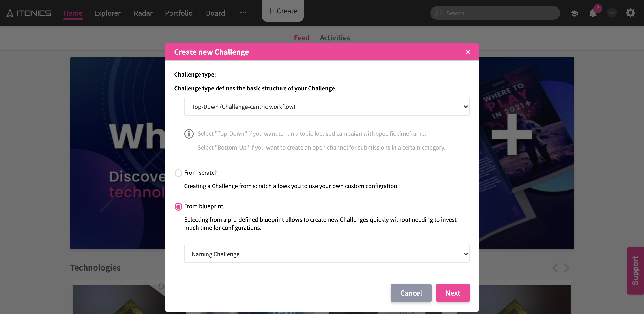Image resolution: width=644 pixels, height=314 pixels.
Task: Select the From scratch radio option
Action: point(178,173)
